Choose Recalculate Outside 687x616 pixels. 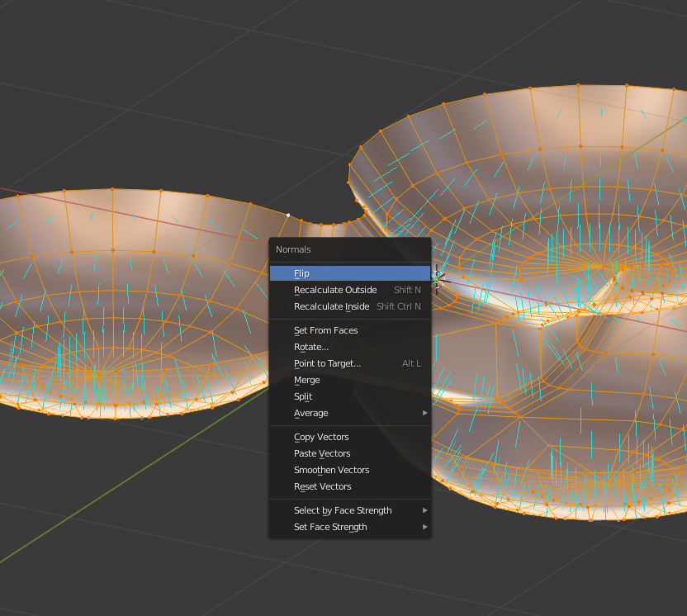[335, 290]
